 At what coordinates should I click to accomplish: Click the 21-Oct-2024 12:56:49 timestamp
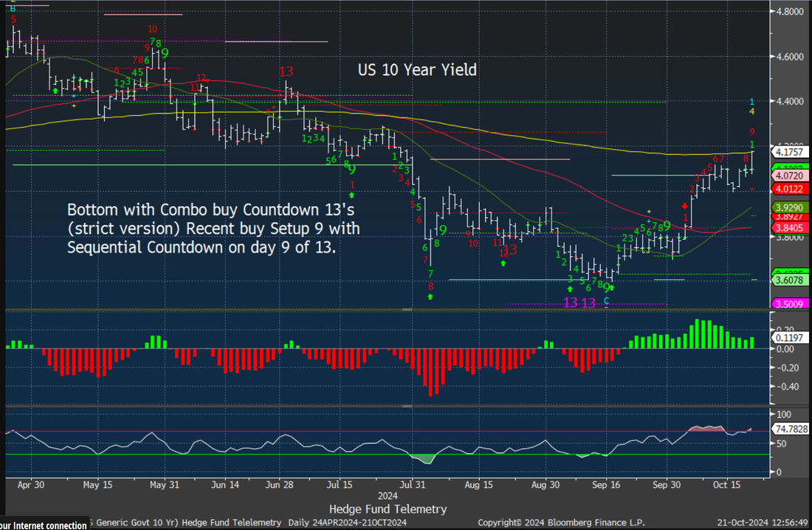(763, 523)
